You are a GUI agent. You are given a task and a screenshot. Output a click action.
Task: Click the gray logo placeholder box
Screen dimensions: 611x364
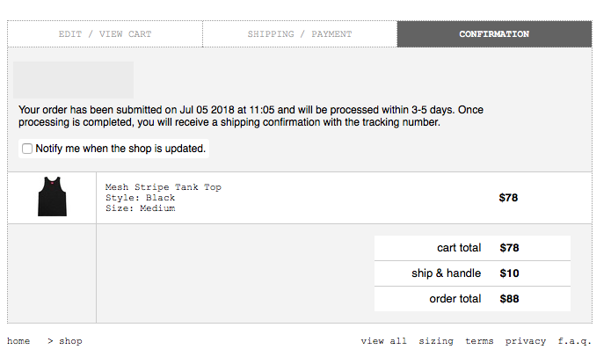point(73,80)
